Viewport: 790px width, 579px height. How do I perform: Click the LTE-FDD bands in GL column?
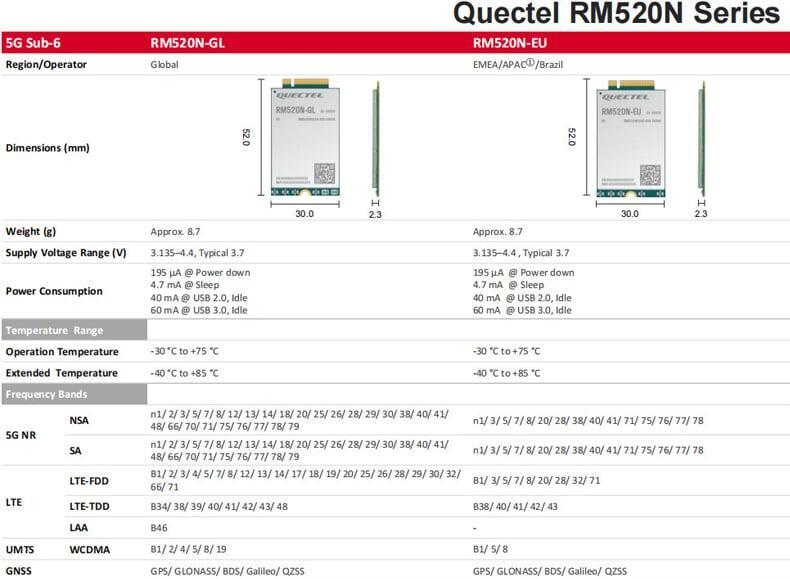(305, 481)
